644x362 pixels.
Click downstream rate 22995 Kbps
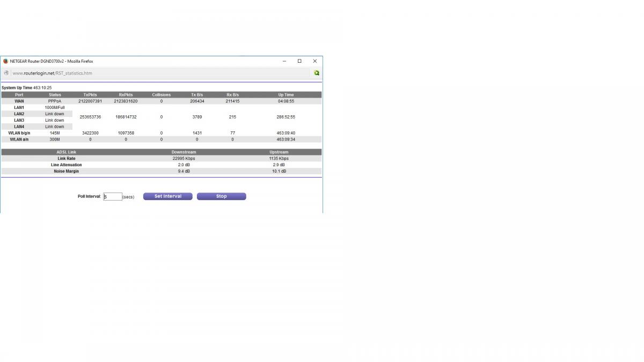click(184, 159)
